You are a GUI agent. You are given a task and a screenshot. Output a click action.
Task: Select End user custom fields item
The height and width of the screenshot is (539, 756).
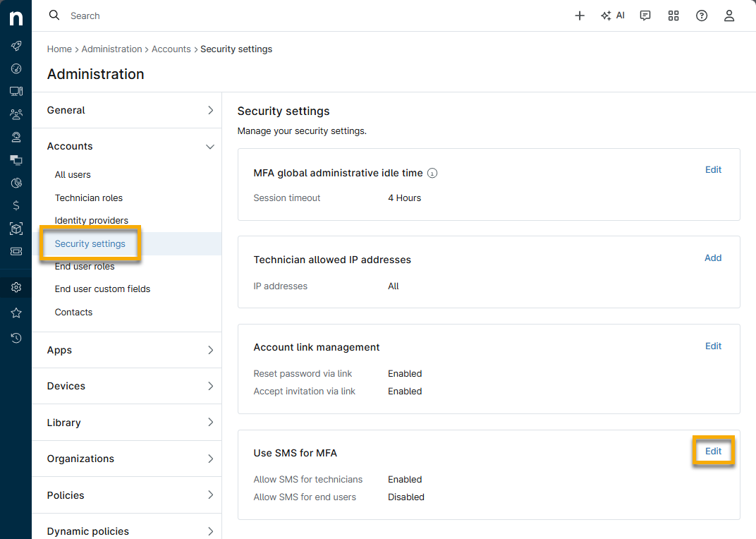103,289
